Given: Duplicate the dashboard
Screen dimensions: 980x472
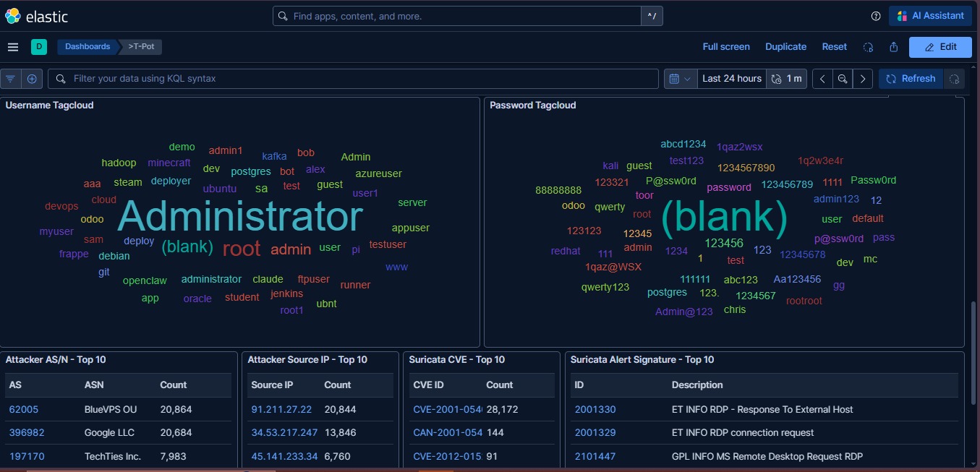Looking at the screenshot, I should tap(785, 47).
